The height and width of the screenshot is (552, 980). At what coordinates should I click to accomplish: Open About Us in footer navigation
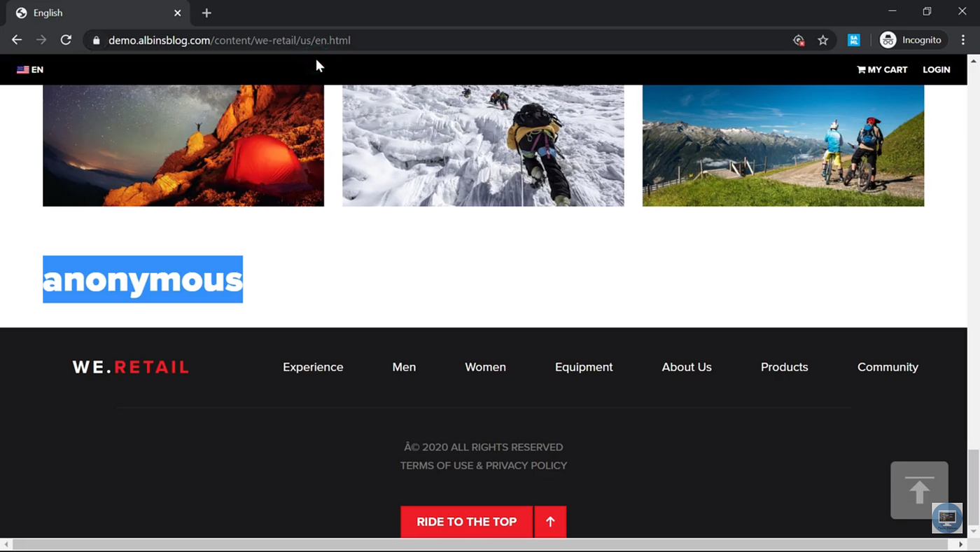tap(687, 367)
